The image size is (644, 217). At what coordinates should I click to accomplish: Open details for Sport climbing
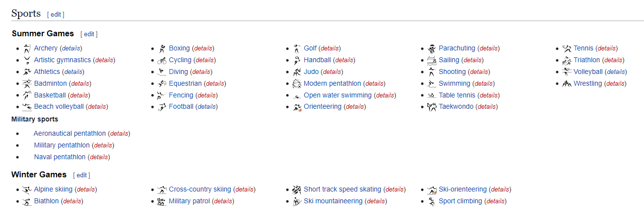(495, 201)
